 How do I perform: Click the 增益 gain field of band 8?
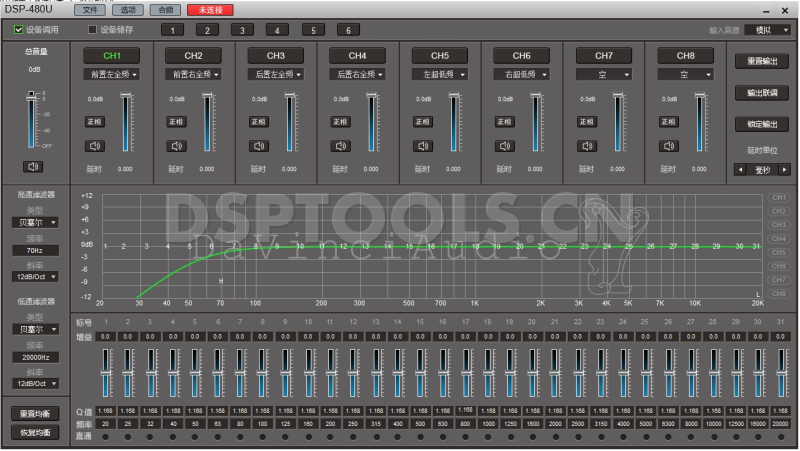pos(262,337)
